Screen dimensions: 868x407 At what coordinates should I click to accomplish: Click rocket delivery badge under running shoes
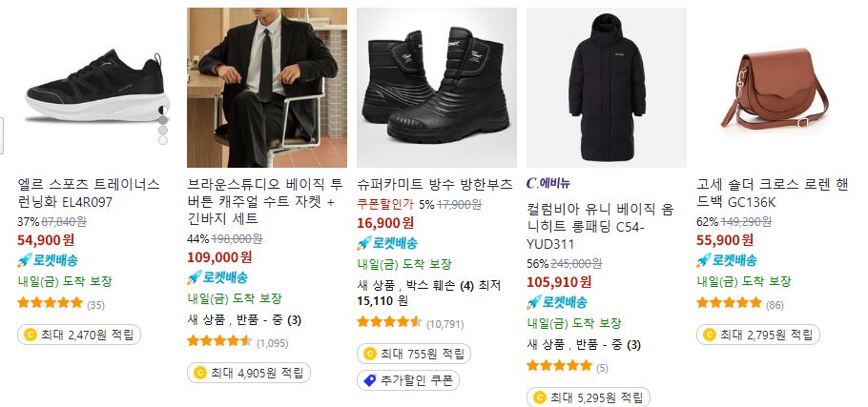[x=48, y=260]
